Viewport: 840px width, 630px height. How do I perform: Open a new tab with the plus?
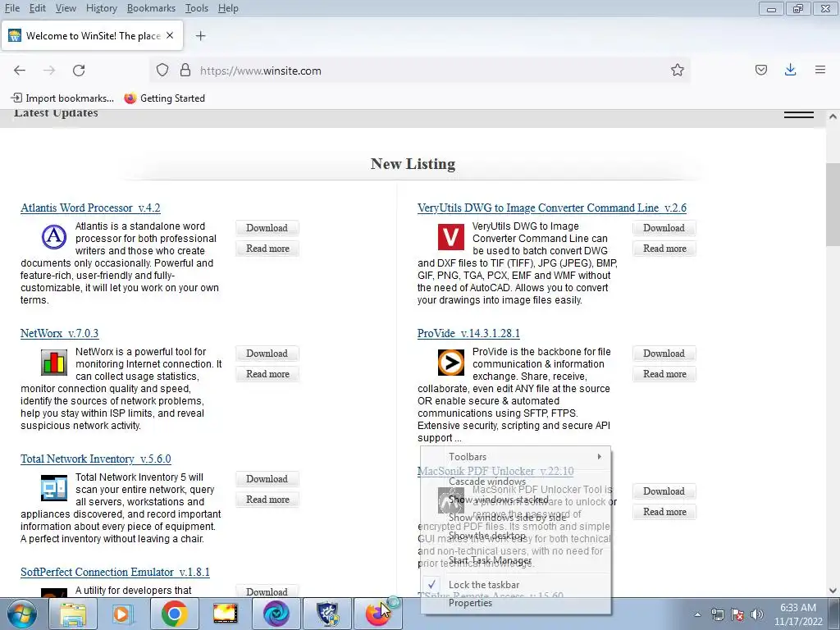point(200,36)
